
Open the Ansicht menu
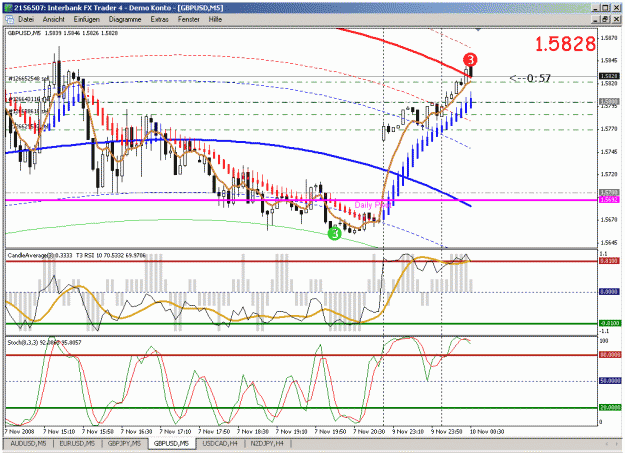pyautogui.click(x=53, y=19)
